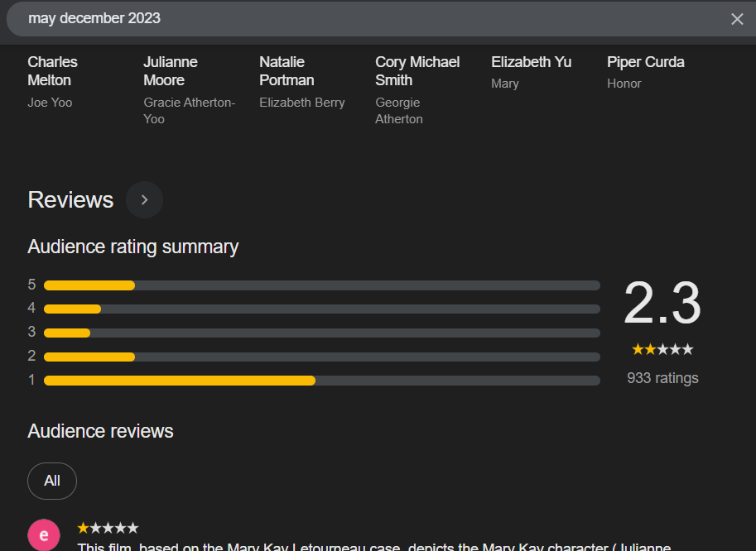Click the first review text about Mary Kay Letourneau

pos(374,547)
